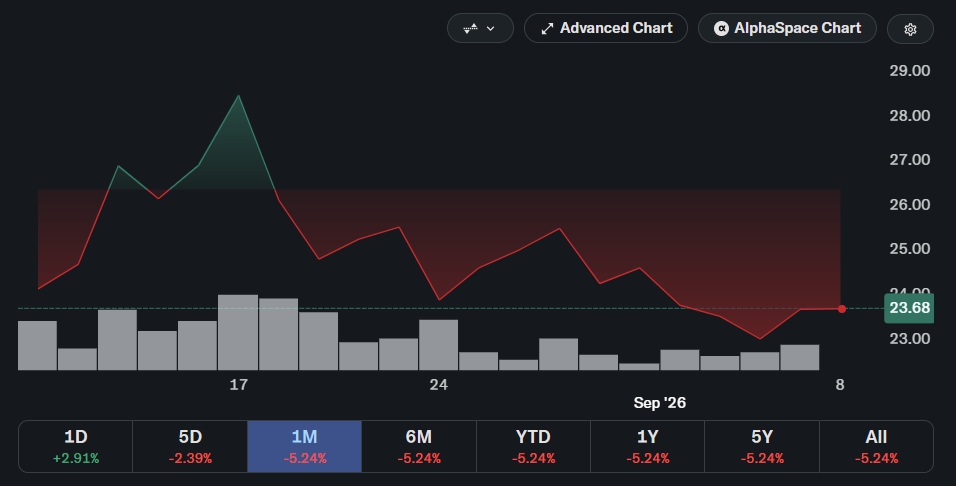Click the chart type line icon
The height and width of the screenshot is (486, 956).
470,28
